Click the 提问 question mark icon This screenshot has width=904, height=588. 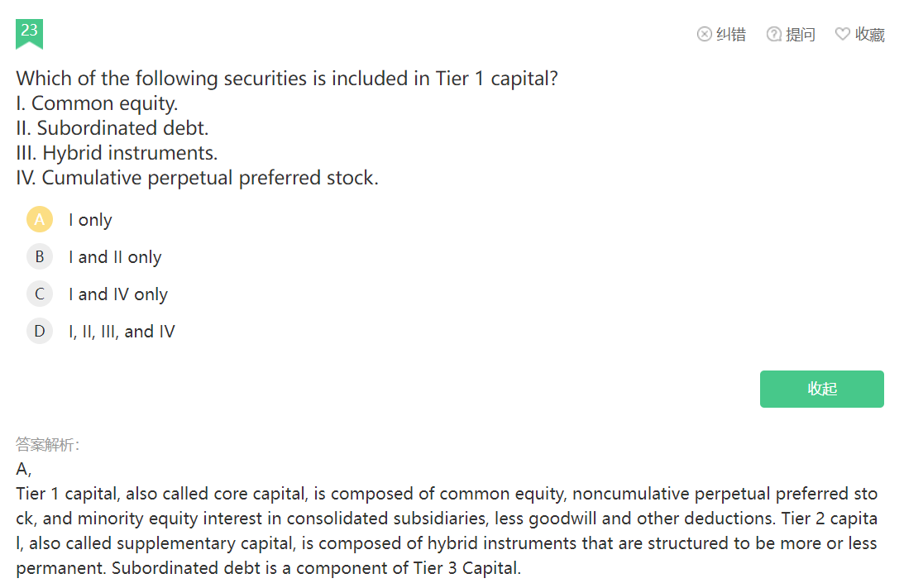[774, 34]
